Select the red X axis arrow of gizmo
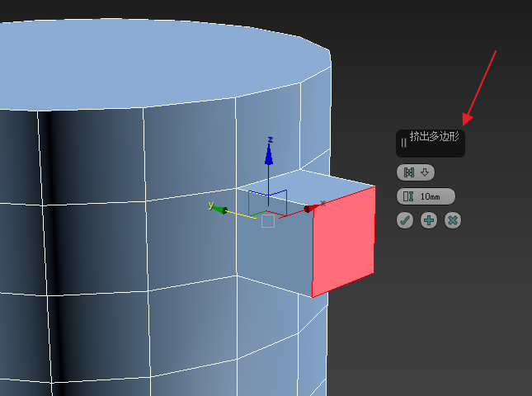532x396 pixels. tap(308, 209)
